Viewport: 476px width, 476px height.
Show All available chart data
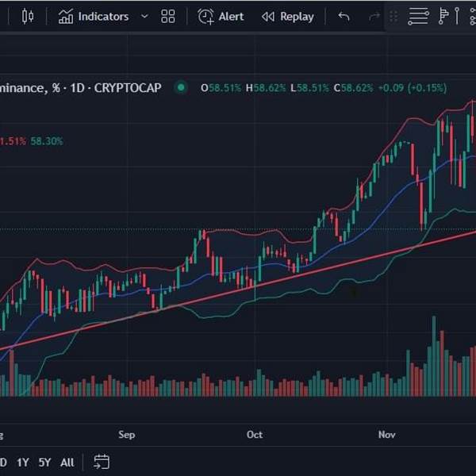coord(67,463)
